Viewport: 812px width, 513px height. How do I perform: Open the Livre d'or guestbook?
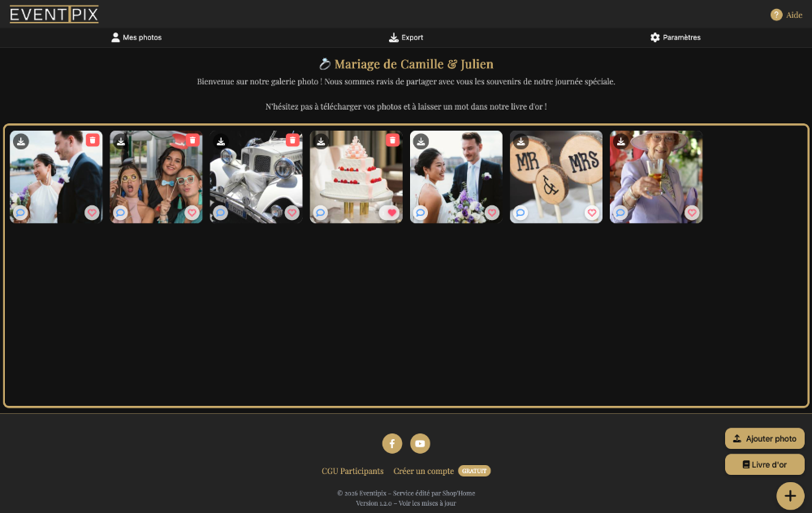pos(764,464)
